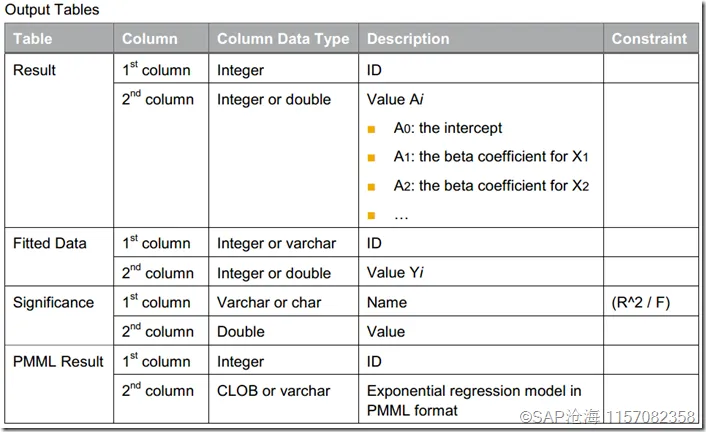Select the "Value Yi" description cell
Screen dimensions: 706x432
coord(397,273)
